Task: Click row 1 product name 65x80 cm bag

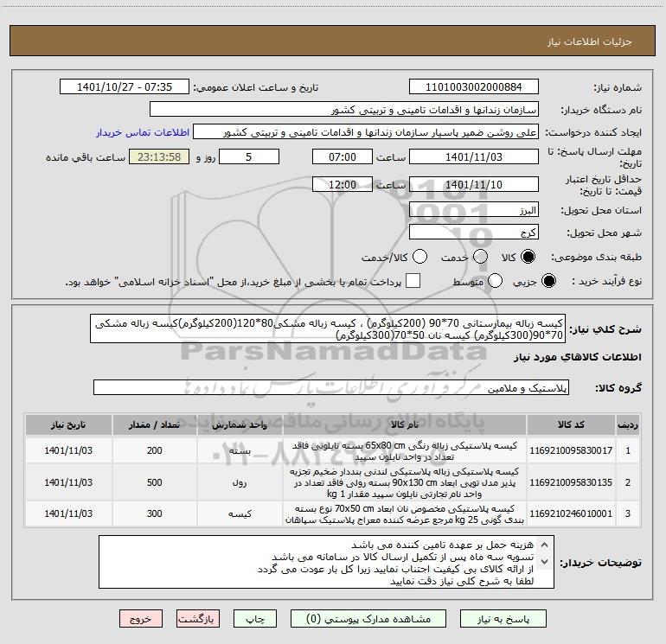Action: [405, 451]
